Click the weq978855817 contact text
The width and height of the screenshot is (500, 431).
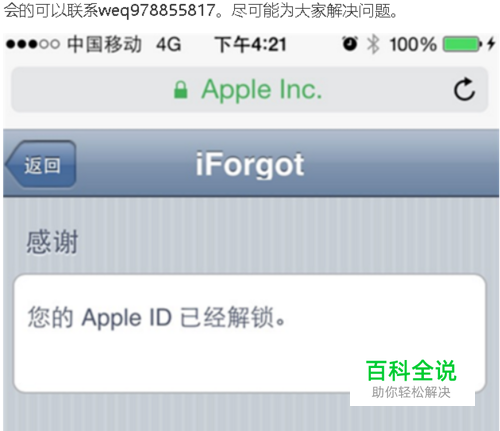point(157,10)
